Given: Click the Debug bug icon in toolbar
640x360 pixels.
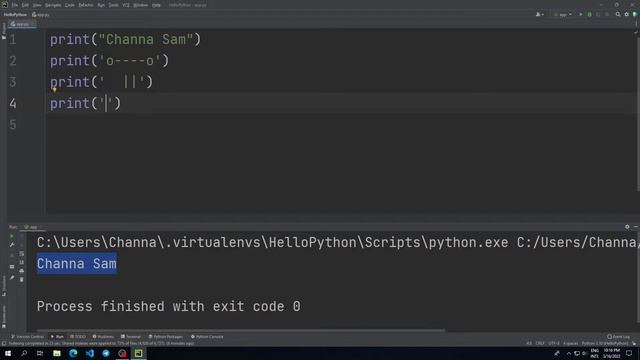Looking at the screenshot, I should pos(589,14).
